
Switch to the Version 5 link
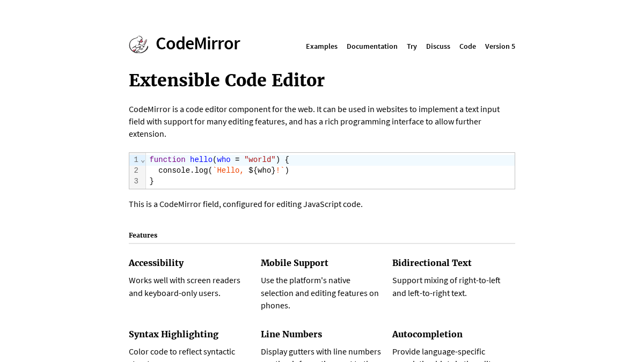coord(500,46)
